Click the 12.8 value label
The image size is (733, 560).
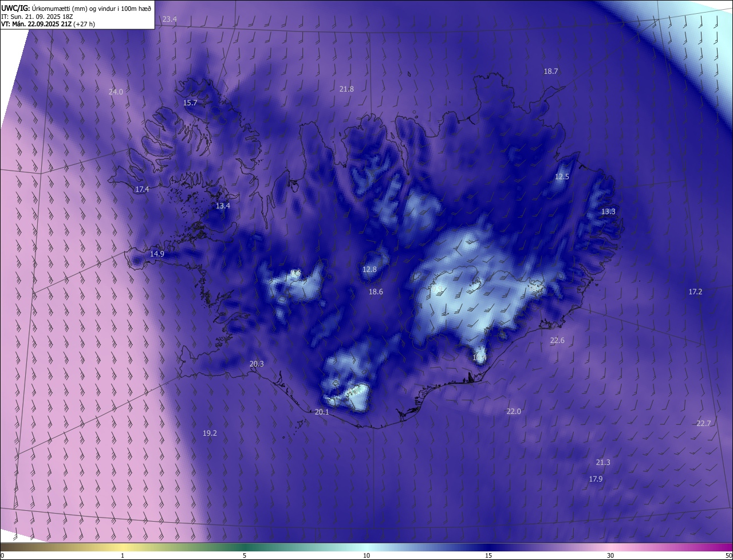[x=369, y=270]
